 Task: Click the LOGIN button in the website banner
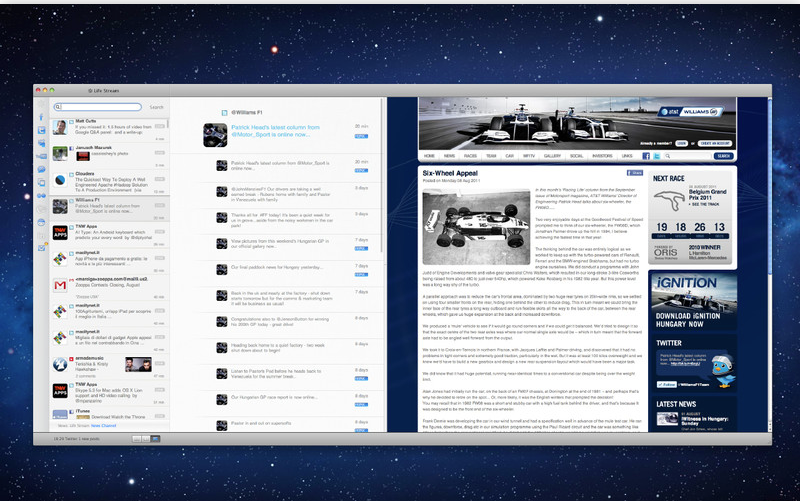[x=682, y=144]
